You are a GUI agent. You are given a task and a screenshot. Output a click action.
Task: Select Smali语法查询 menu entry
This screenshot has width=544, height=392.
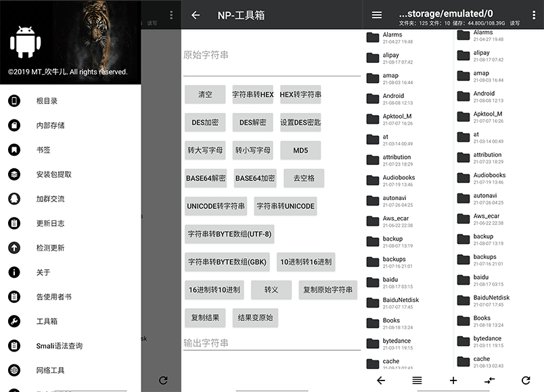(70, 345)
